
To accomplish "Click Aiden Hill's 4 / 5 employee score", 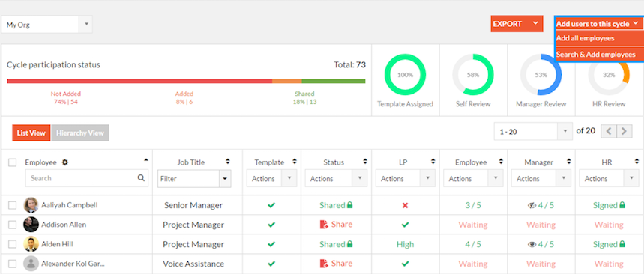I will [473, 244].
